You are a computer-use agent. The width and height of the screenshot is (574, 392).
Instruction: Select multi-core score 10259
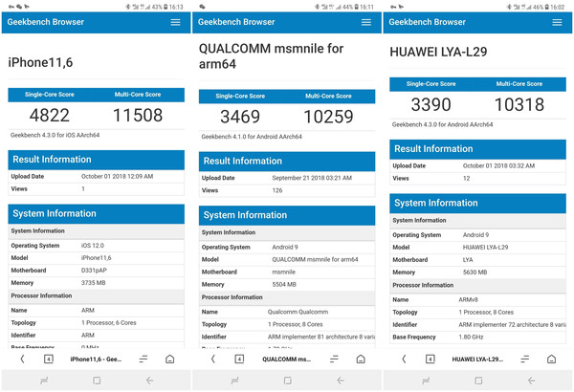[x=328, y=117]
